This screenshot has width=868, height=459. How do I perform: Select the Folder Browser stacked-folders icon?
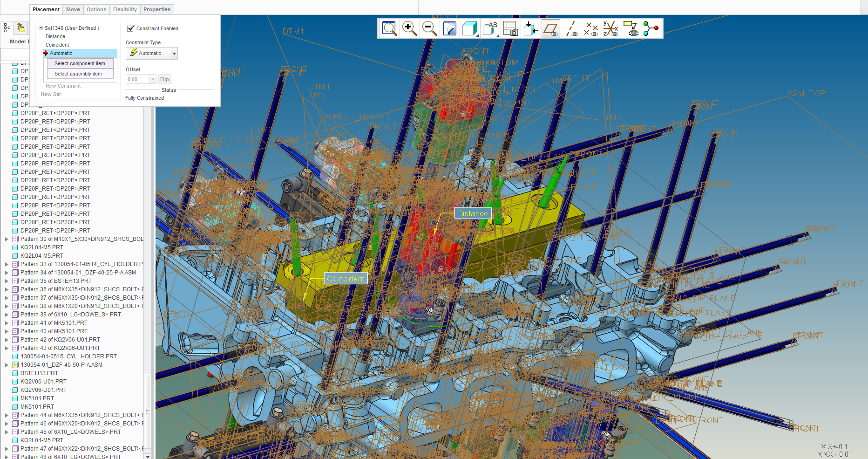[20, 28]
